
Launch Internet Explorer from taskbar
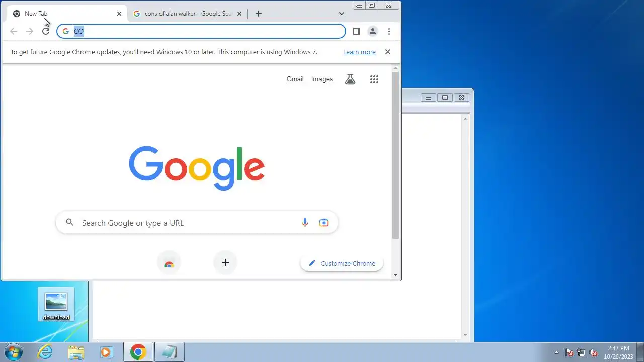pos(45,352)
